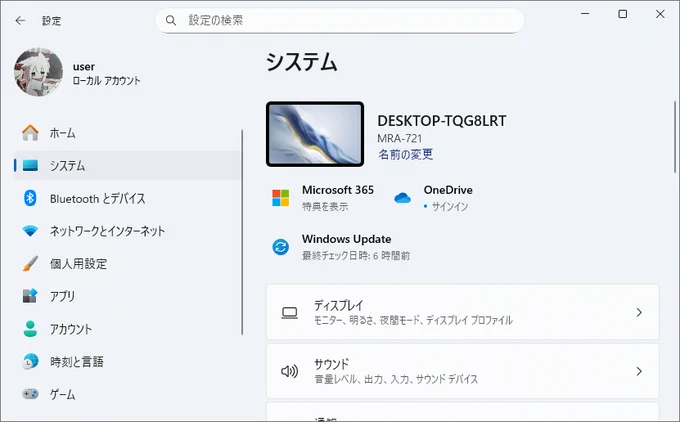Click the MRA-721 model text
This screenshot has width=680, height=422.
(399, 138)
